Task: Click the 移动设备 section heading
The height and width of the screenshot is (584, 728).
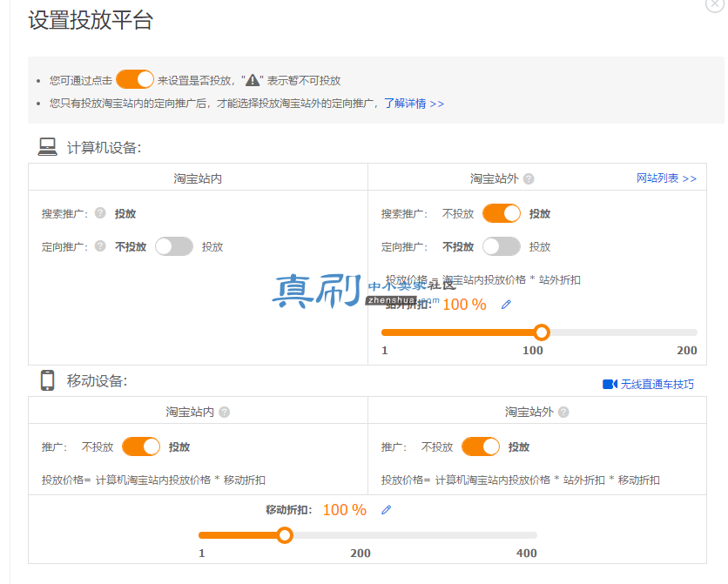Action: click(97, 381)
